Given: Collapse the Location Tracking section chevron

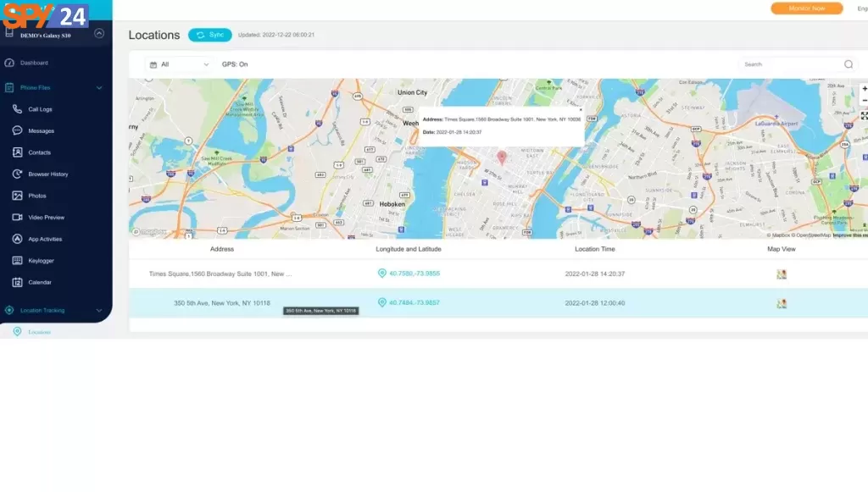Looking at the screenshot, I should 99,310.
